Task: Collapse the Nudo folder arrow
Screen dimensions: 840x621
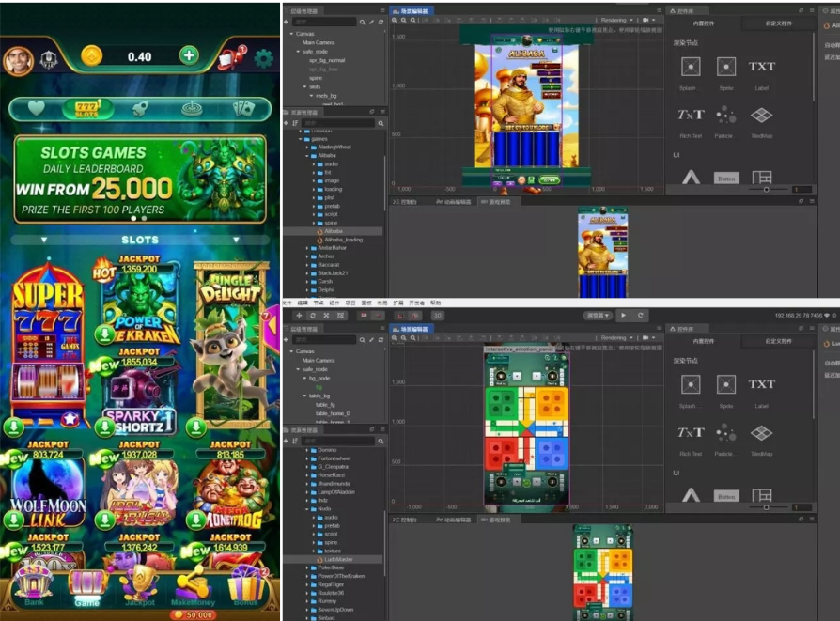Action: pos(307,508)
